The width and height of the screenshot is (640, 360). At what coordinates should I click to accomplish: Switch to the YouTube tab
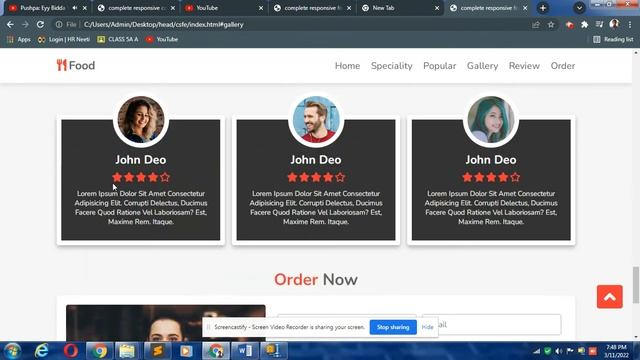(224, 8)
